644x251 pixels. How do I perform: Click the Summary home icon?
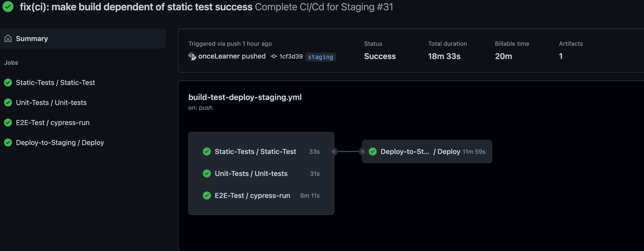point(8,39)
